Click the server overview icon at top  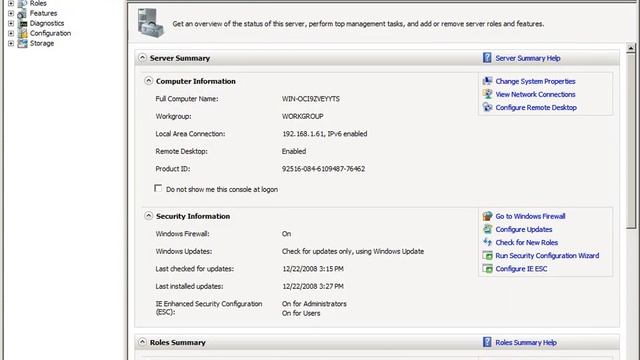pos(151,23)
